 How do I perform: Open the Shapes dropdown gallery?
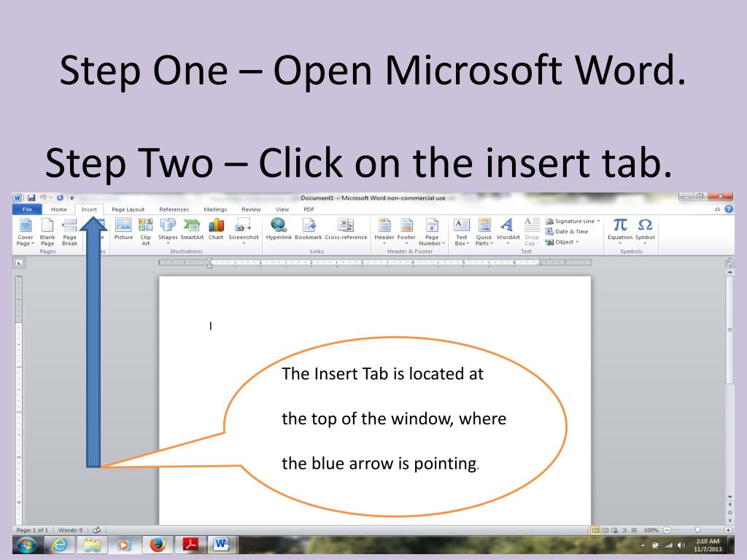pos(168,230)
